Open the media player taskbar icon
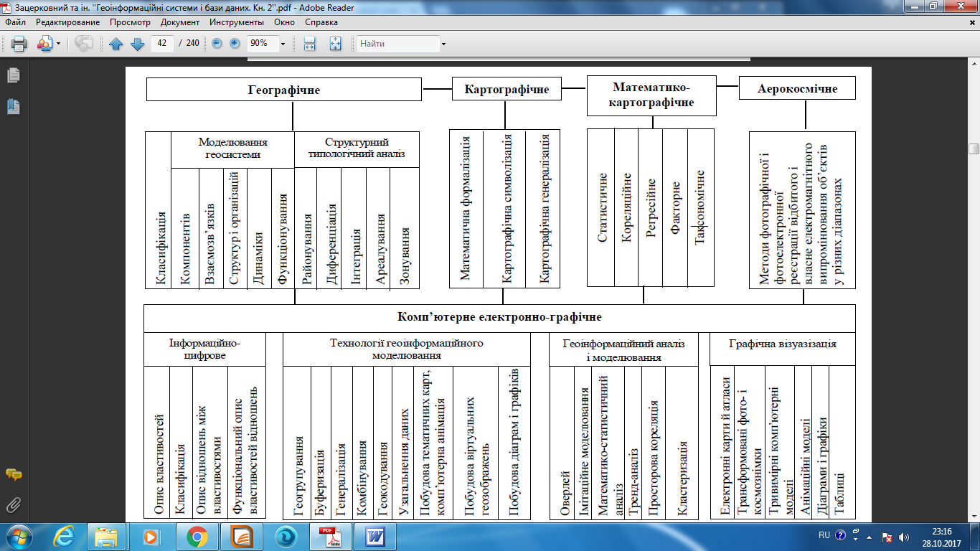The width and height of the screenshot is (980, 551). 151,537
